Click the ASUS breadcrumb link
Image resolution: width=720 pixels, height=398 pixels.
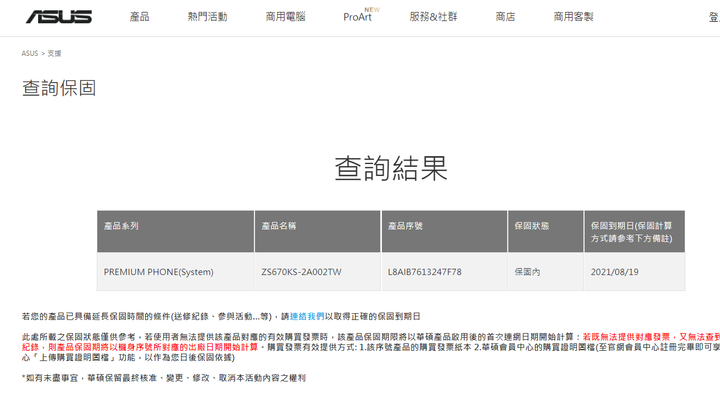point(30,53)
